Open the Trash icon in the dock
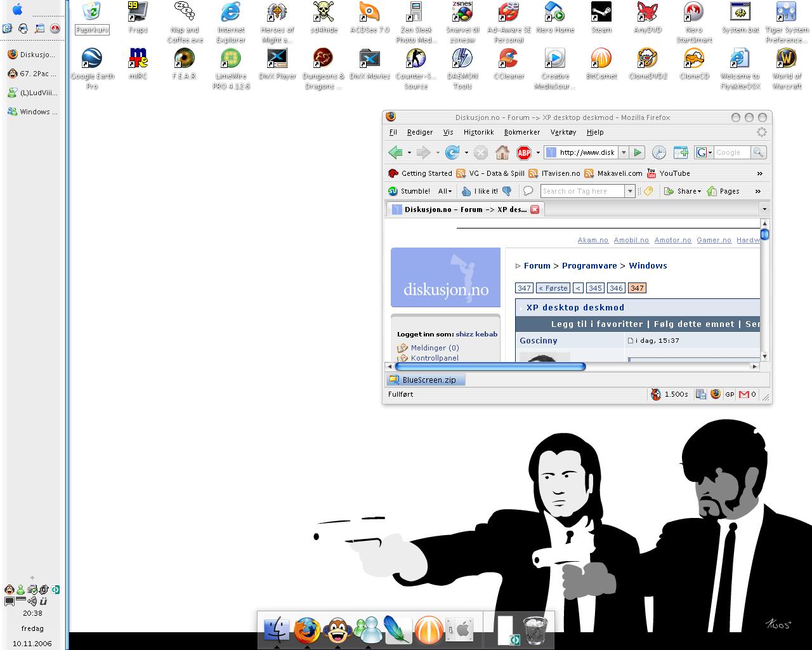This screenshot has height=650, width=812. click(x=535, y=630)
